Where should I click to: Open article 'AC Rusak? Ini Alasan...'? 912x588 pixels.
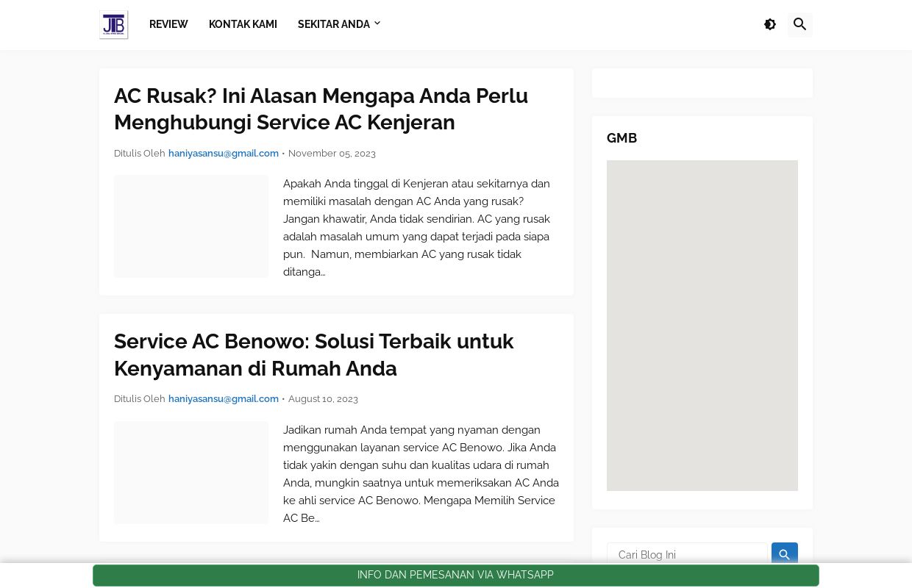(x=321, y=109)
